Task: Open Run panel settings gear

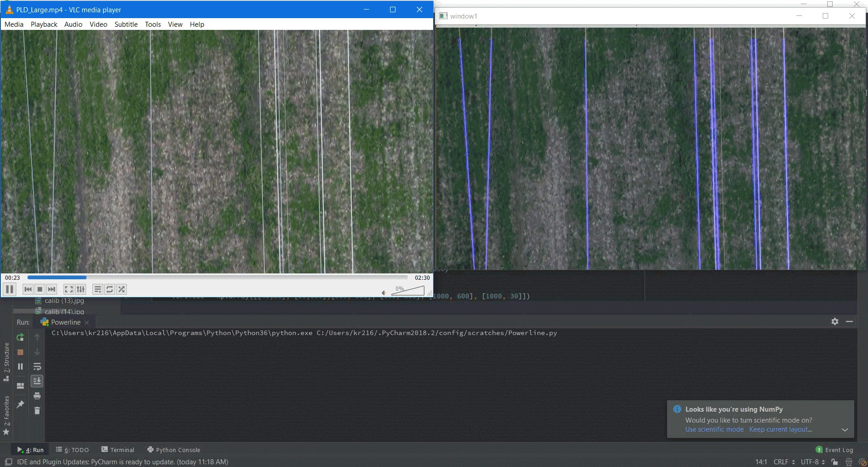Action: click(x=835, y=321)
